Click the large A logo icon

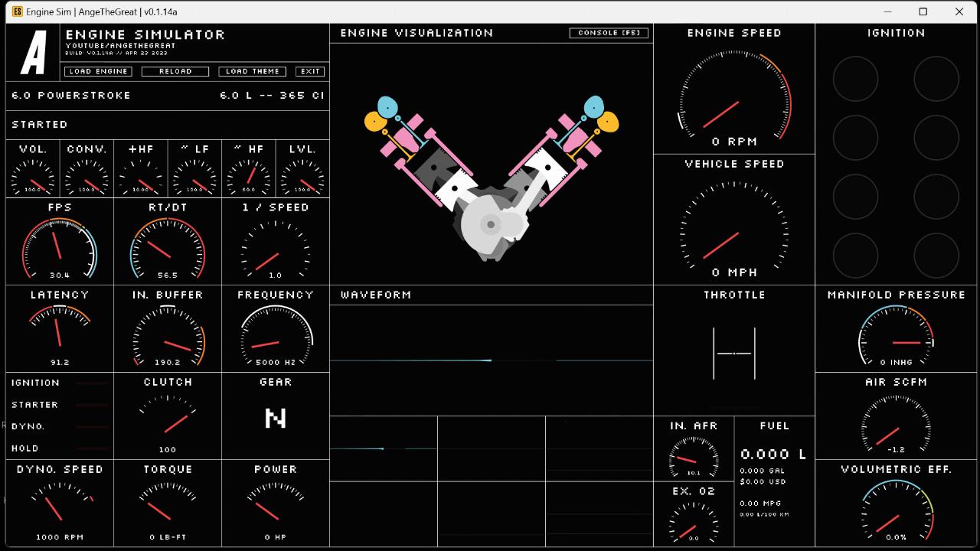coord(34,53)
